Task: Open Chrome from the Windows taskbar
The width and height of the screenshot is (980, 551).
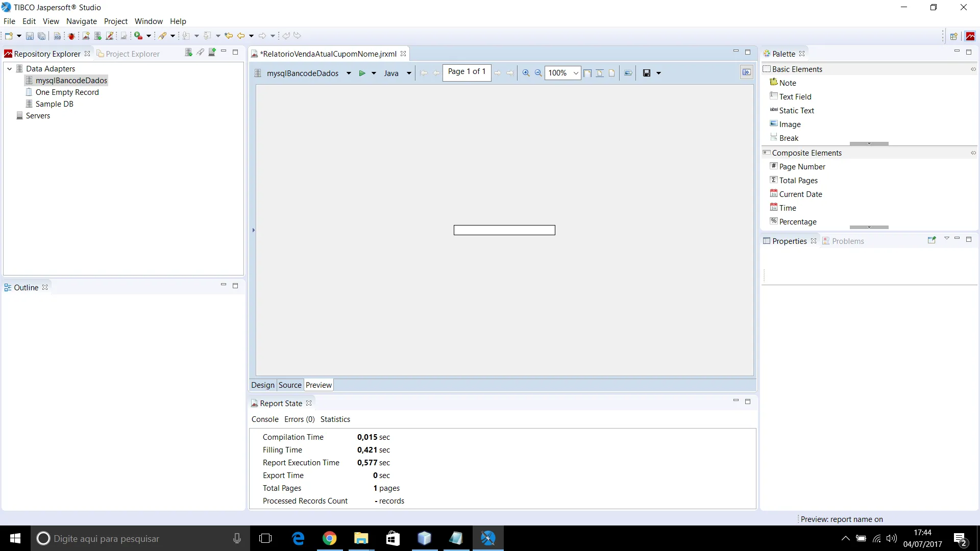Action: (x=330, y=538)
